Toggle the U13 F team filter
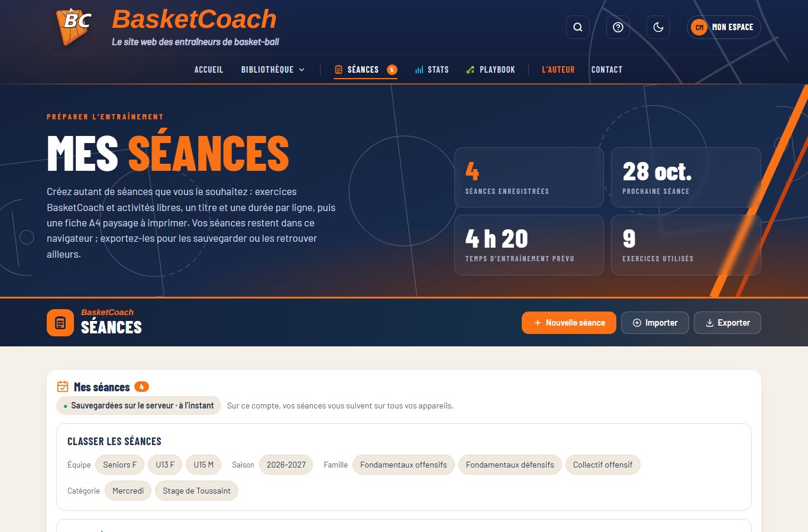 pos(165,465)
